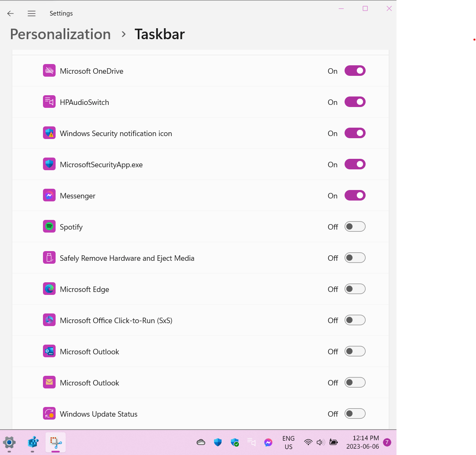Disable Windows Security notification icon toggle

pyautogui.click(x=355, y=133)
